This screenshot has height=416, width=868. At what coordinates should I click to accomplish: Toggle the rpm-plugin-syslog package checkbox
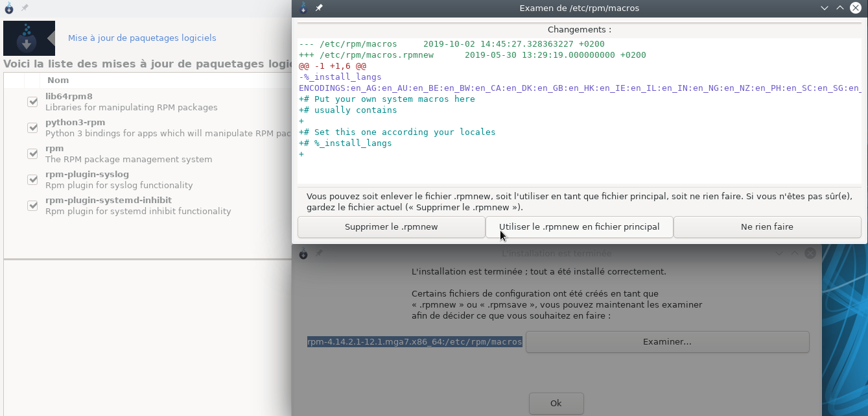[x=32, y=180]
